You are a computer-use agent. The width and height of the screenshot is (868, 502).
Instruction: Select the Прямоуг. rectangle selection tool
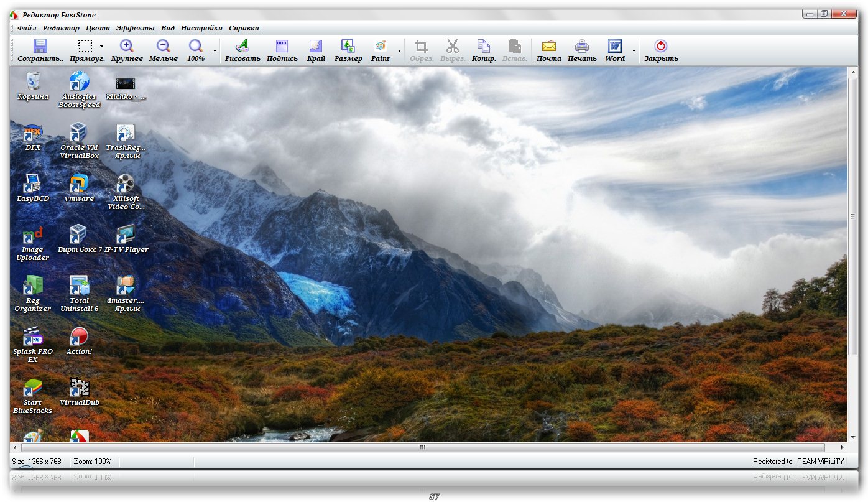click(x=85, y=47)
